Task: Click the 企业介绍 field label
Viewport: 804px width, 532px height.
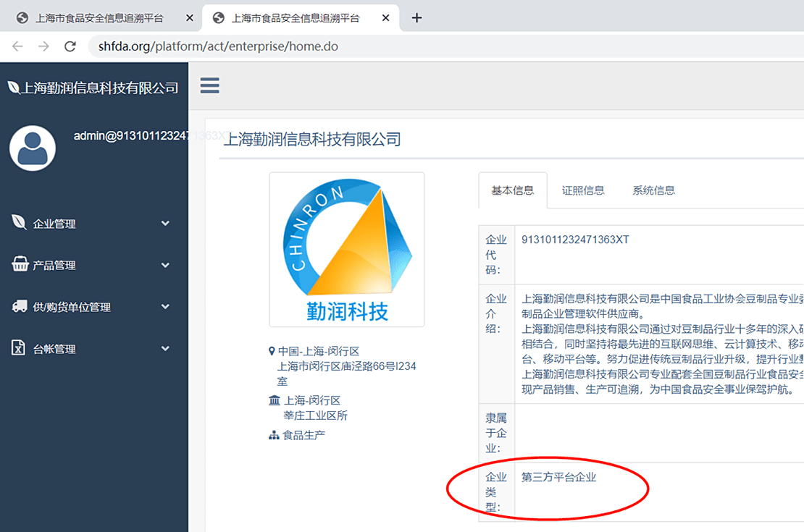Action: tap(496, 313)
